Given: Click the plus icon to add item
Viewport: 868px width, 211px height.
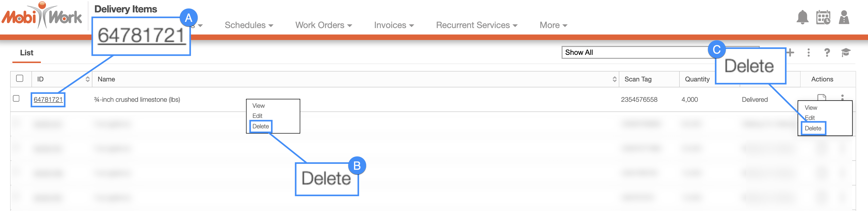Looking at the screenshot, I should point(790,52).
